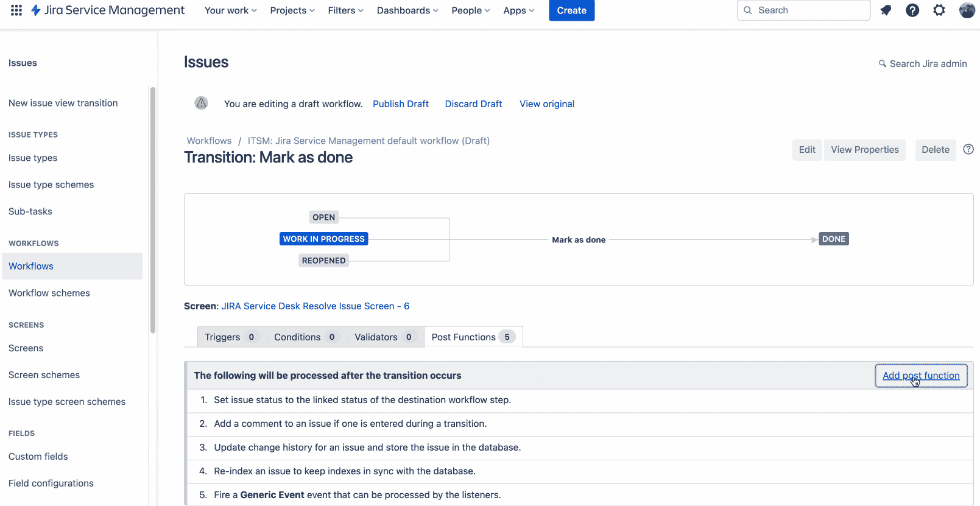Viewport: 980px width, 506px height.
Task: Select the Update change history post function row
Action: 580,448
